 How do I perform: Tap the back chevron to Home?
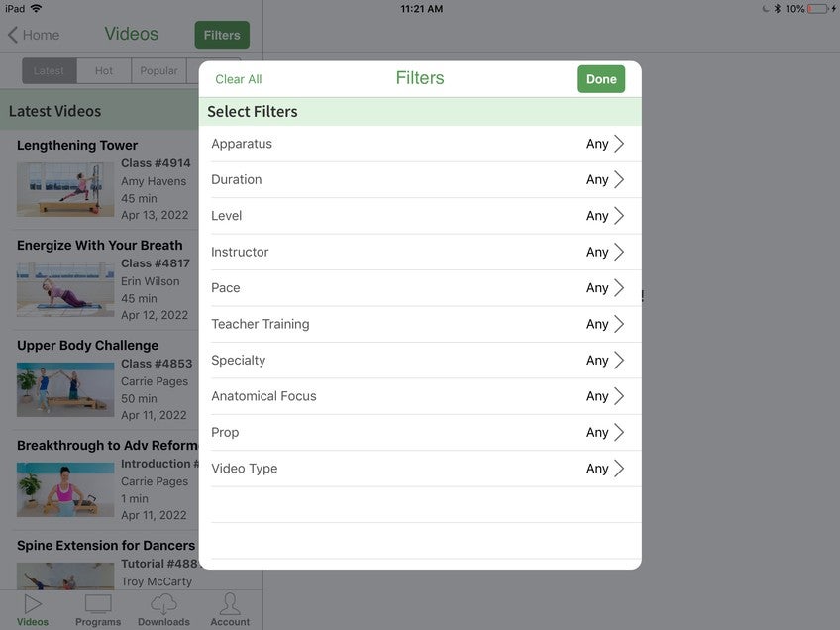click(14, 35)
